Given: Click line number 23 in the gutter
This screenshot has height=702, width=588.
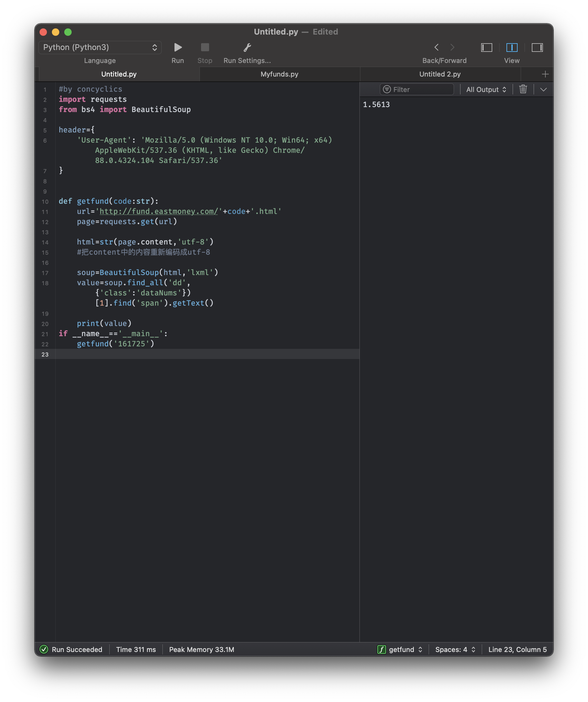Looking at the screenshot, I should click(45, 354).
